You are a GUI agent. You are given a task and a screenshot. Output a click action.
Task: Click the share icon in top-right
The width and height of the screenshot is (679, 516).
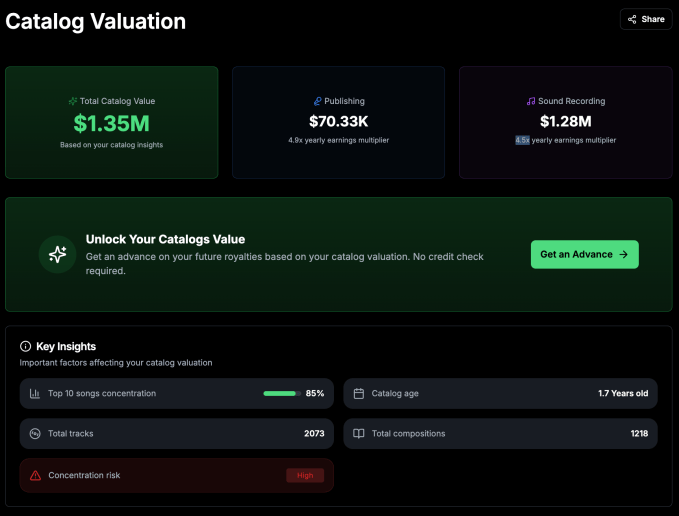point(633,19)
